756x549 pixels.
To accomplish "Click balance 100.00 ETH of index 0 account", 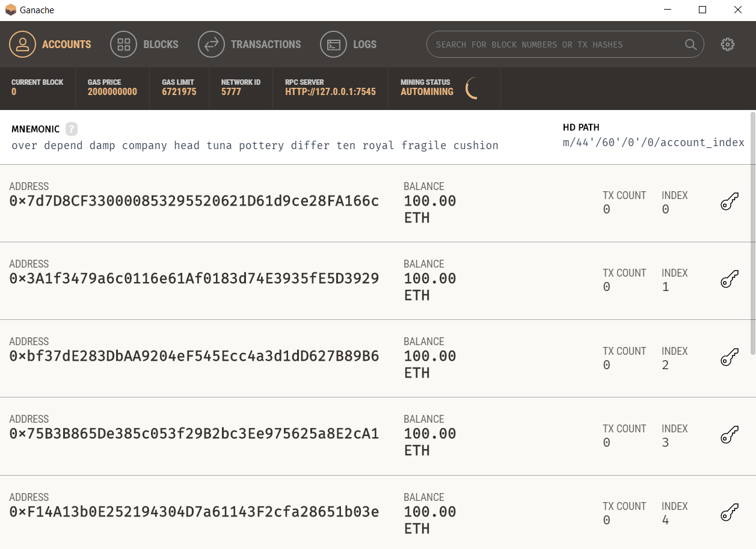I will 430,209.
